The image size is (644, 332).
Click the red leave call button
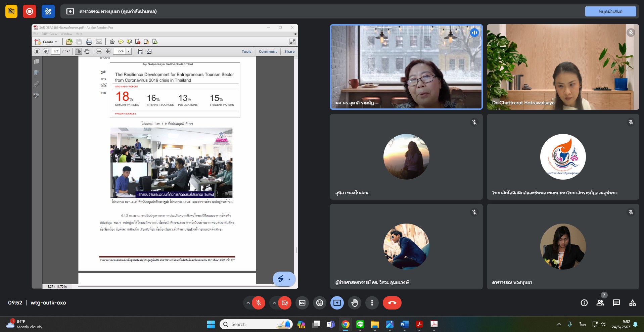pyautogui.click(x=392, y=303)
